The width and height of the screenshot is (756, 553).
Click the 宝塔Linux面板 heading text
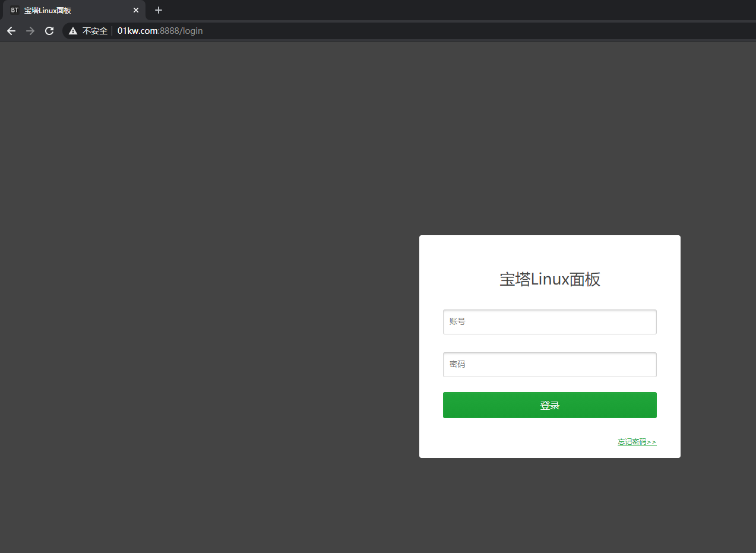click(x=550, y=279)
